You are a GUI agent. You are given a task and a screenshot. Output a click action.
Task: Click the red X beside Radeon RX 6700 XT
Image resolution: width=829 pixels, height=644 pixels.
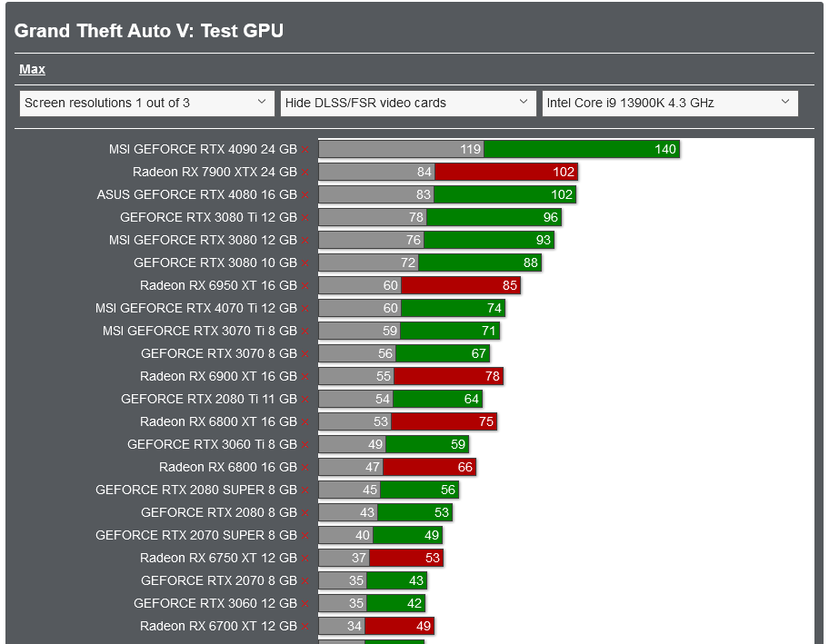click(x=305, y=626)
